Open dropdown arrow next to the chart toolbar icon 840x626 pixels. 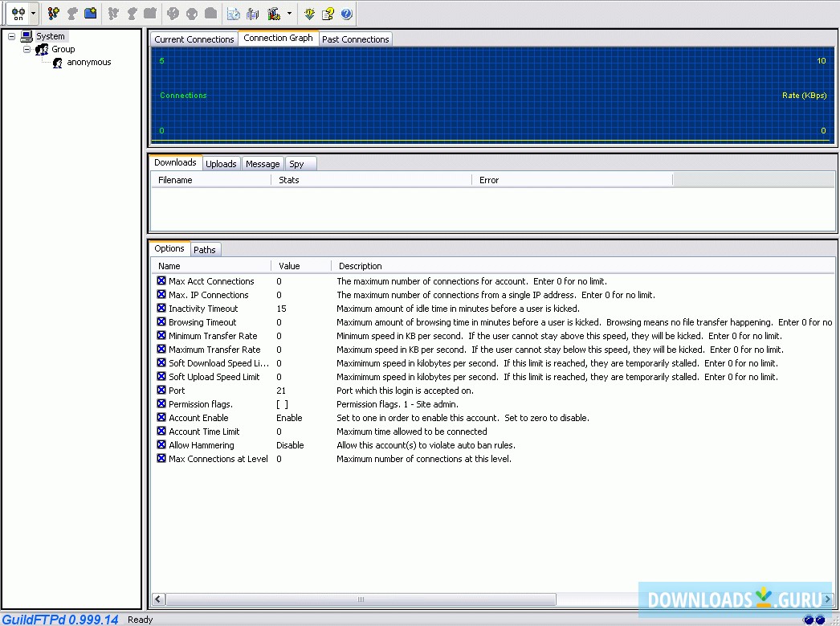(x=289, y=14)
